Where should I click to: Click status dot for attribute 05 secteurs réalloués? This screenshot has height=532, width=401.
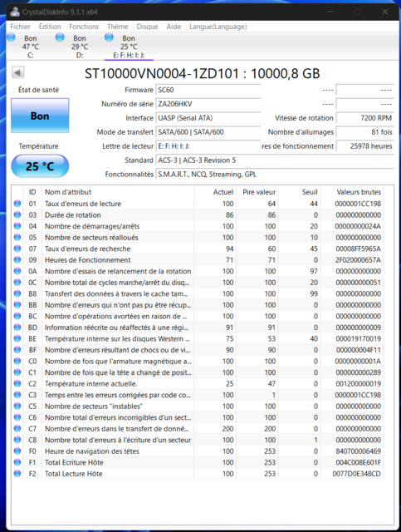tap(17, 237)
